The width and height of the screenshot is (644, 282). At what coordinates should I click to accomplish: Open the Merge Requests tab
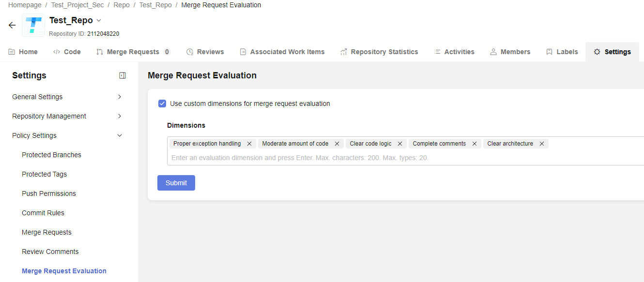tap(133, 52)
